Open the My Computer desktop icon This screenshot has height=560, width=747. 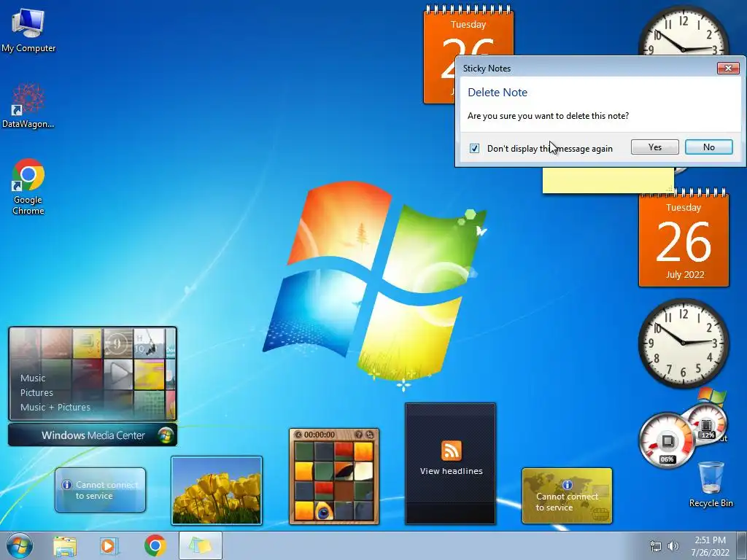click(28, 29)
